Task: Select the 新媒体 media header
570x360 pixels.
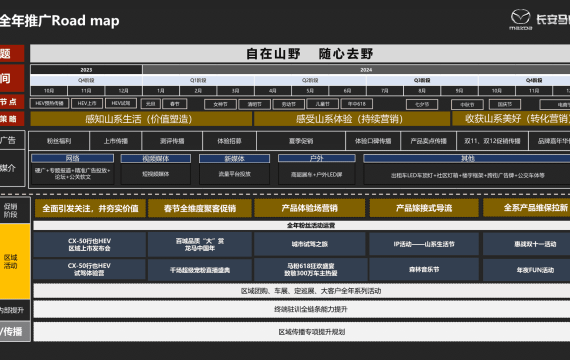Action: [x=234, y=159]
